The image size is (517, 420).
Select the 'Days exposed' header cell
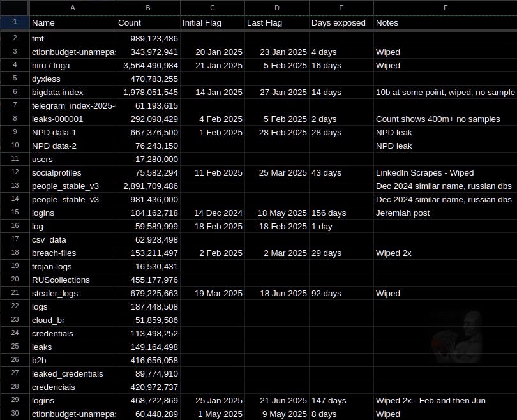(341, 23)
